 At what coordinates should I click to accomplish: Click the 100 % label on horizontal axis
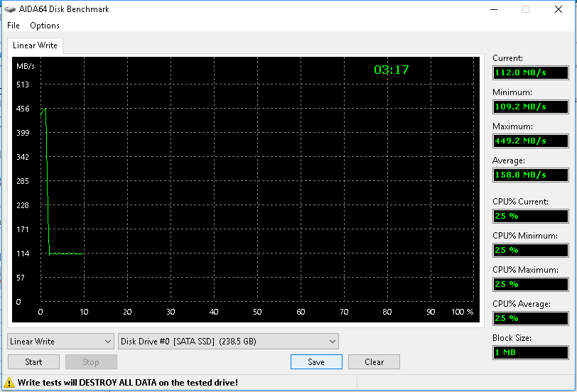pos(462,312)
